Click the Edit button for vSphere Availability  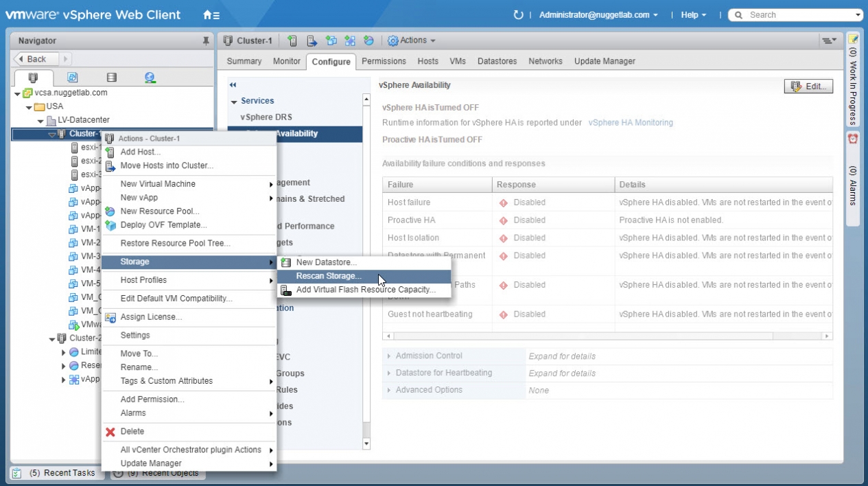pyautogui.click(x=808, y=86)
